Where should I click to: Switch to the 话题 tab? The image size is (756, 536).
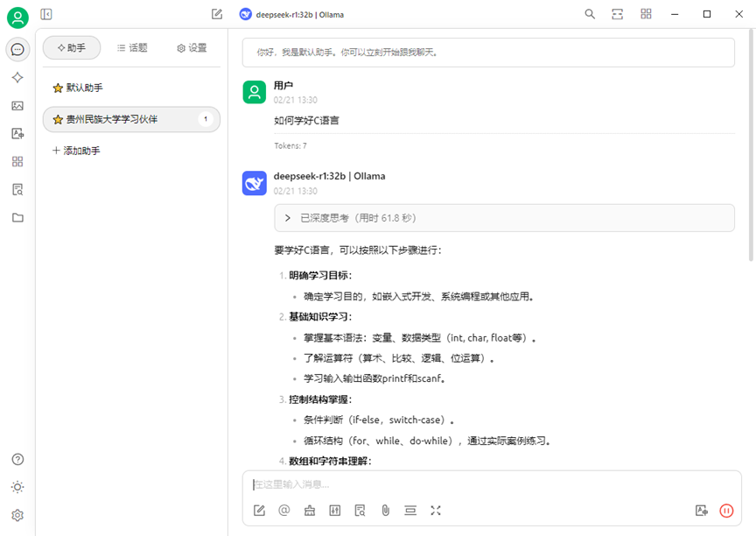pyautogui.click(x=131, y=48)
